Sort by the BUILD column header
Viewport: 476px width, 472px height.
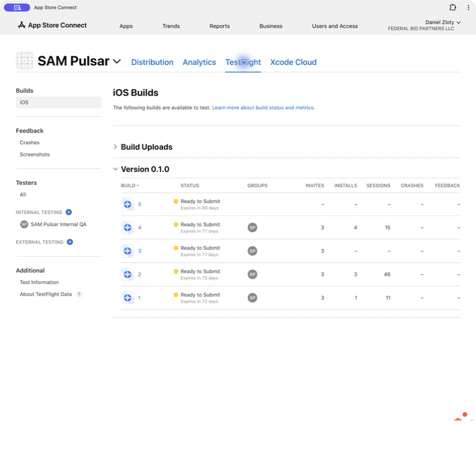click(x=130, y=185)
